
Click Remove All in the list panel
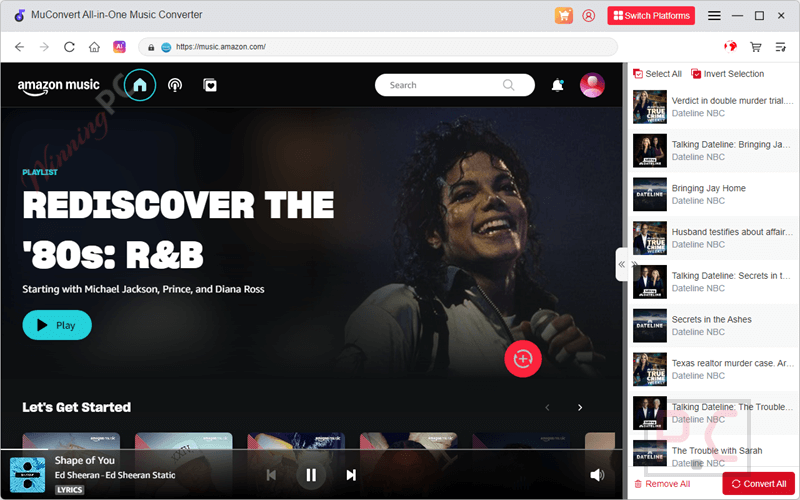coord(662,484)
